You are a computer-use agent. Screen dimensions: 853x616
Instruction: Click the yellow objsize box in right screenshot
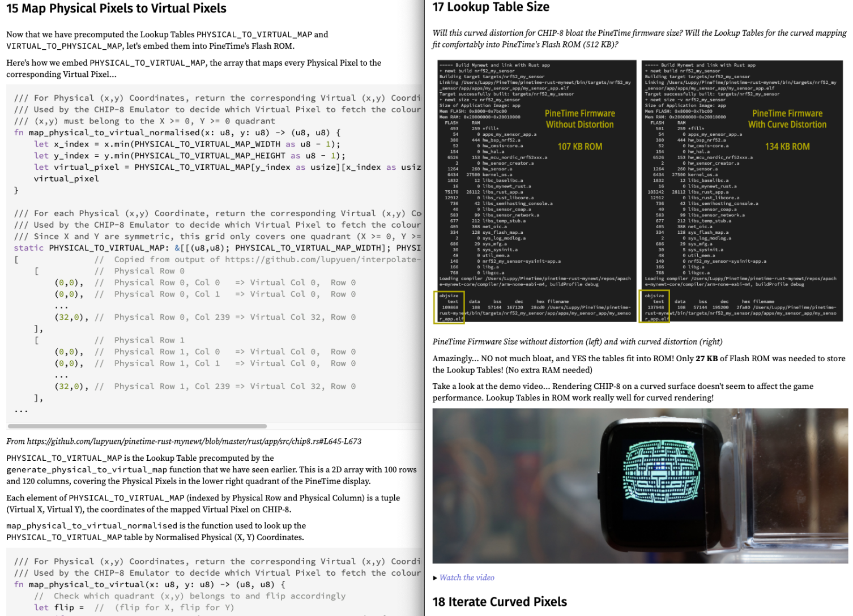[654, 306]
